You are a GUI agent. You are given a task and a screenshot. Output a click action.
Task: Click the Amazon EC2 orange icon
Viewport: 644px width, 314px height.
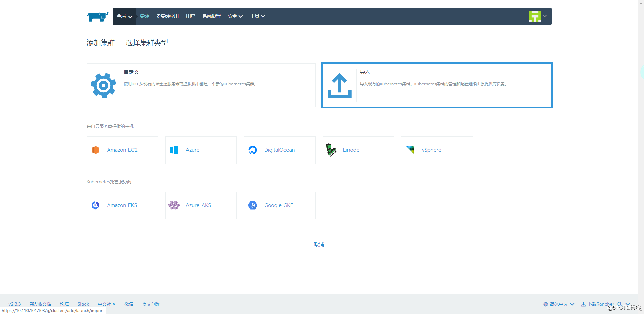click(95, 150)
